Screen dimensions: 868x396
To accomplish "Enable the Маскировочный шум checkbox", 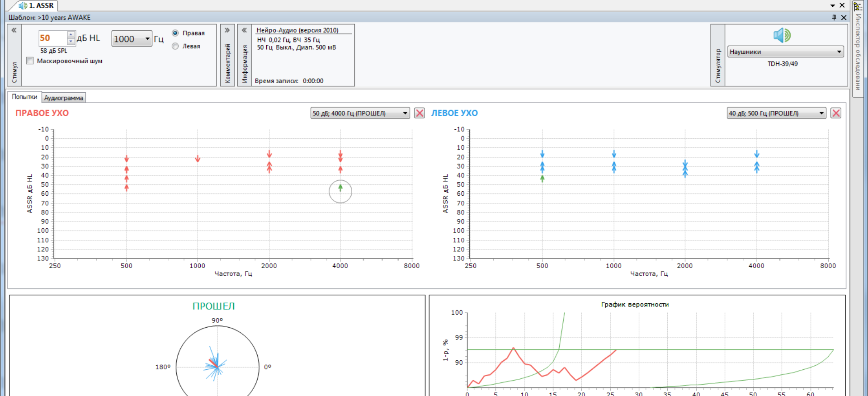I will tap(30, 61).
